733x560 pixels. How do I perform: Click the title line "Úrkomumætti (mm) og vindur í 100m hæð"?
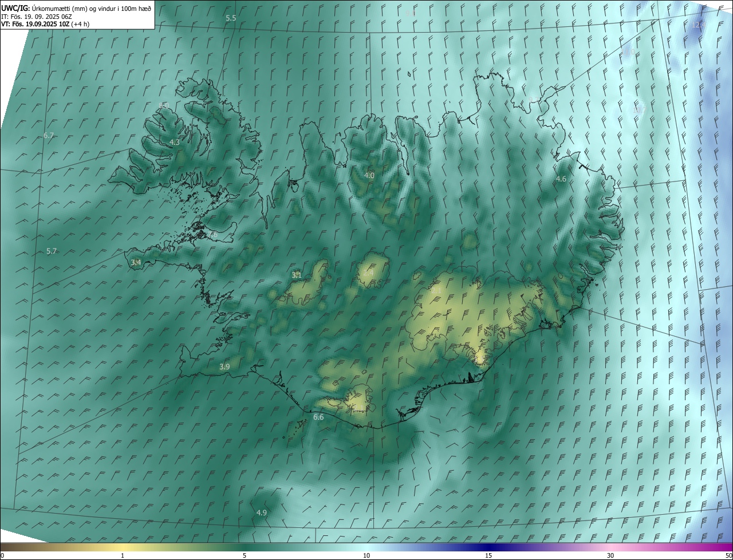[x=92, y=8]
